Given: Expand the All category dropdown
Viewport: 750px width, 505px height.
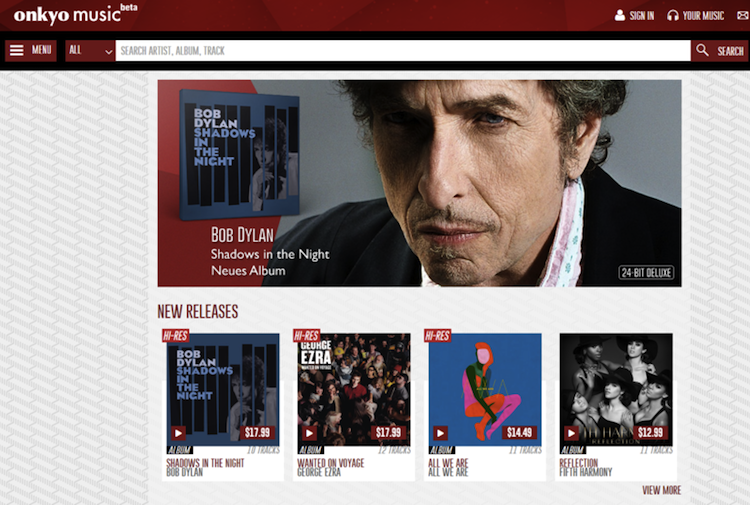Looking at the screenshot, I should click(x=90, y=51).
